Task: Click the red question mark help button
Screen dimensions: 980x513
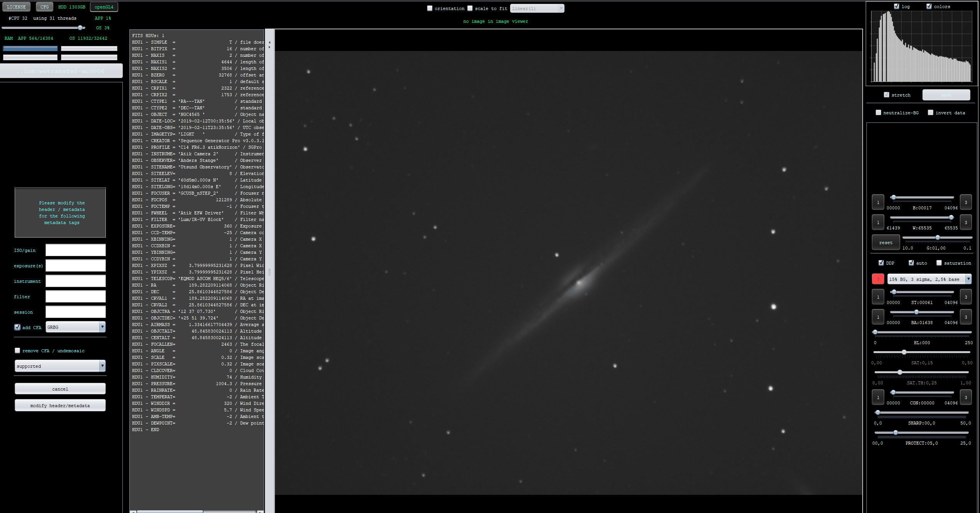Action: click(878, 279)
